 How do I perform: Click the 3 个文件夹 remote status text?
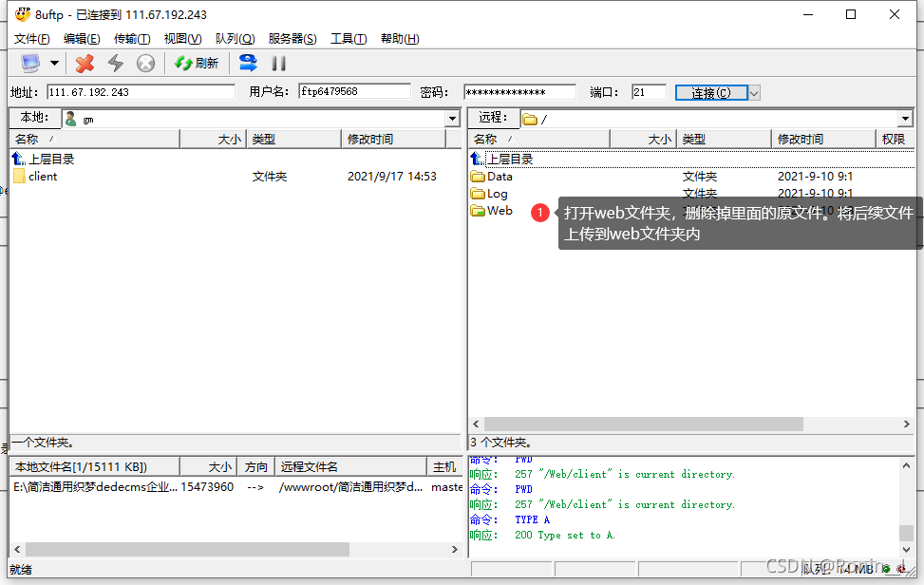click(500, 442)
